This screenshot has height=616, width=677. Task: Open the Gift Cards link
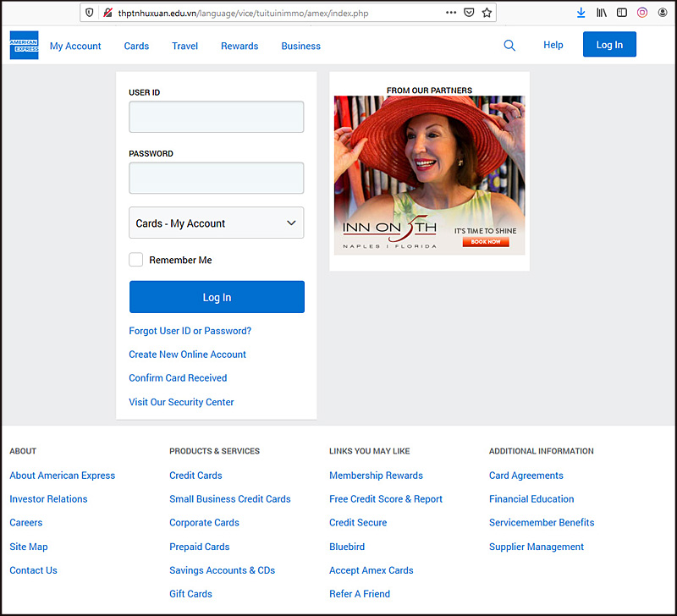coord(191,594)
